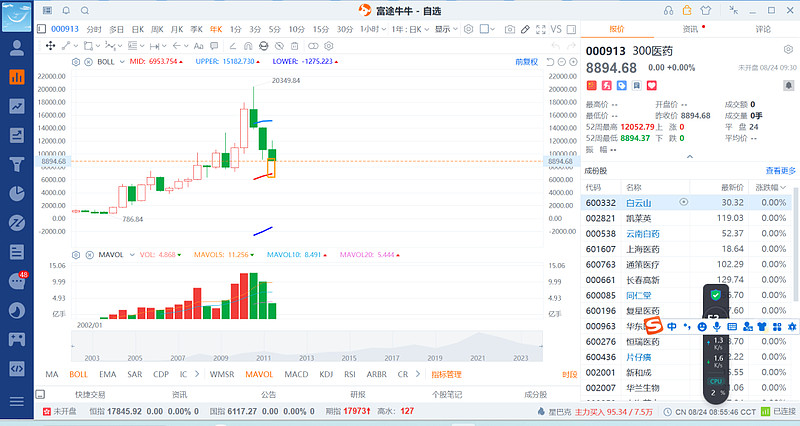800x426 pixels.
Task: Take a chart screenshot with camera icon
Action: [510, 30]
